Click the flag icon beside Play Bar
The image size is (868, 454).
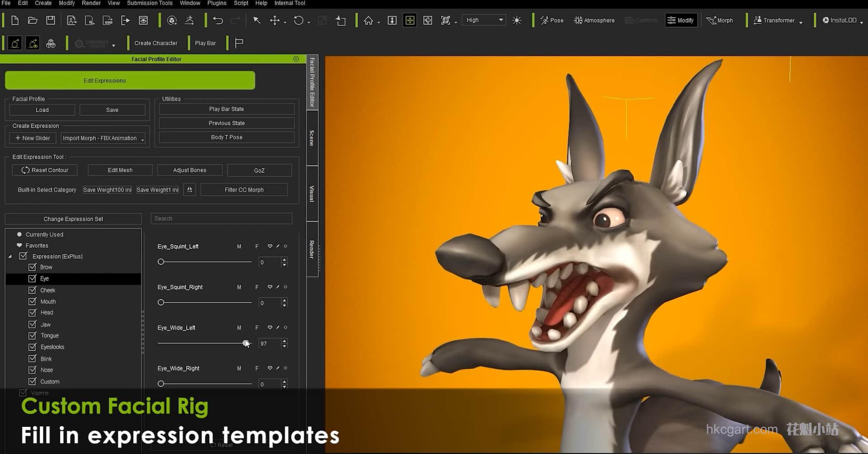tap(239, 43)
